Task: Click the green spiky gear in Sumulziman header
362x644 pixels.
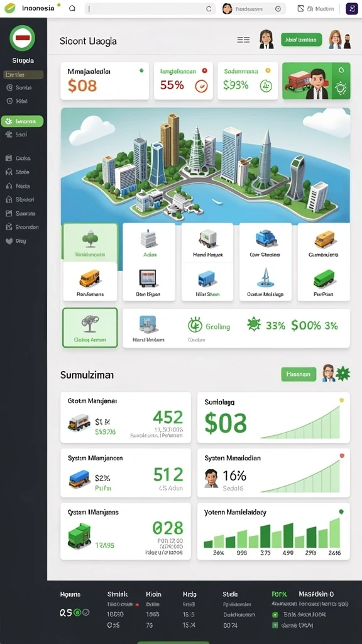Action: (343, 374)
